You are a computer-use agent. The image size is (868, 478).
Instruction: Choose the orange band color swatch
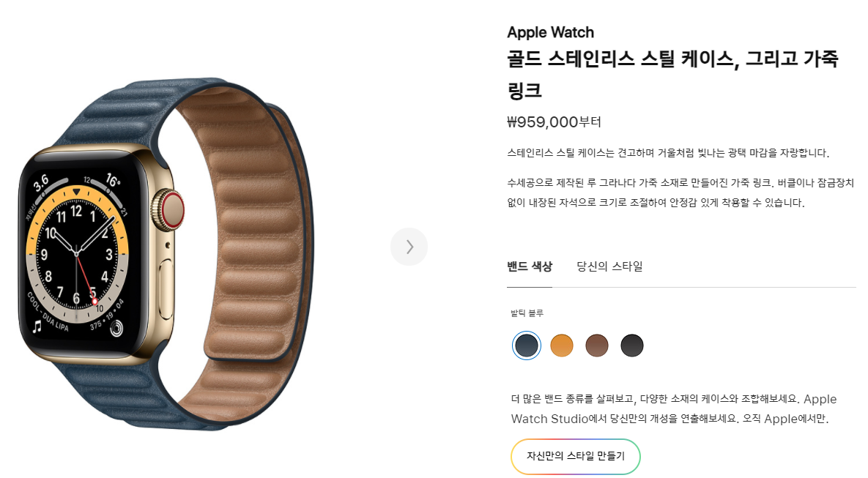tap(562, 346)
